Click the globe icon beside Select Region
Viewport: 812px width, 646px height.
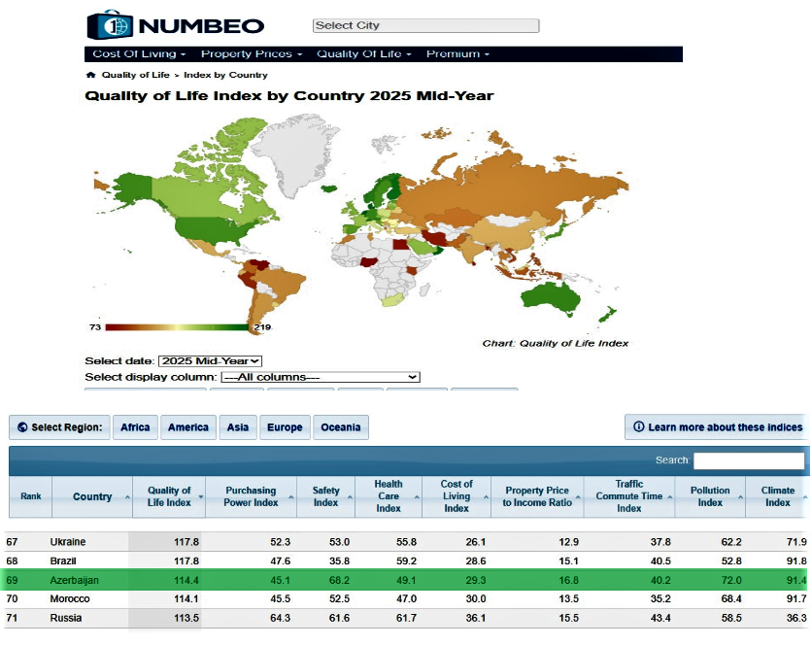point(22,427)
